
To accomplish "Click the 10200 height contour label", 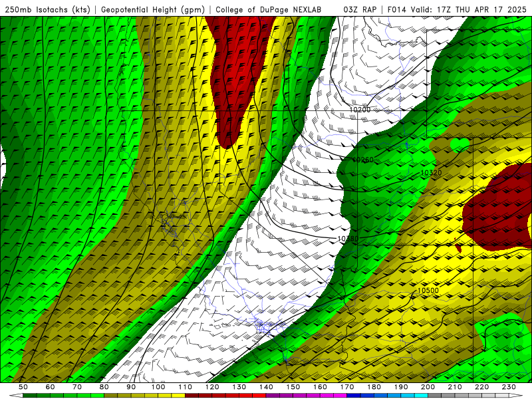I will point(360,110).
